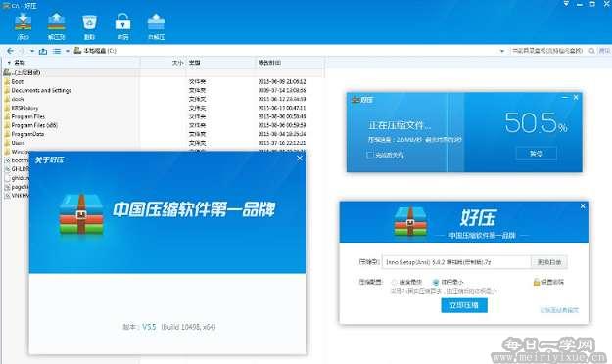612x364 pixels.
Task: Click the 50.5% progress indicator
Action: [536, 122]
